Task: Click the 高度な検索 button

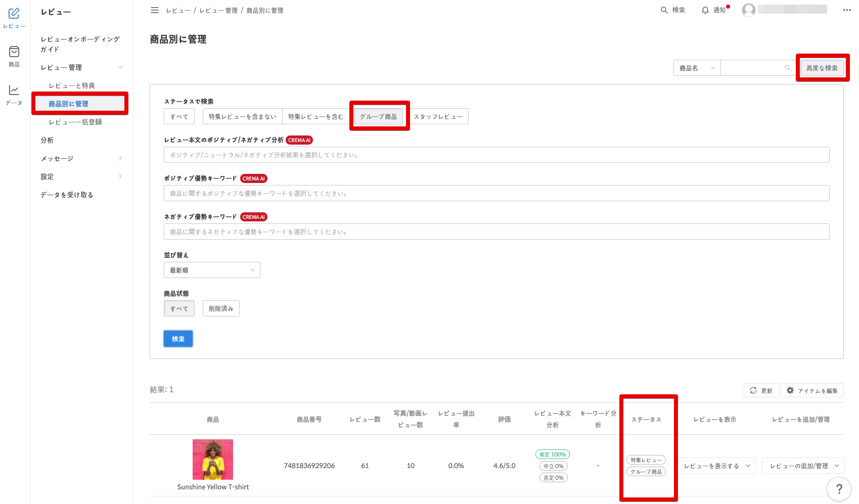Action: tap(822, 68)
